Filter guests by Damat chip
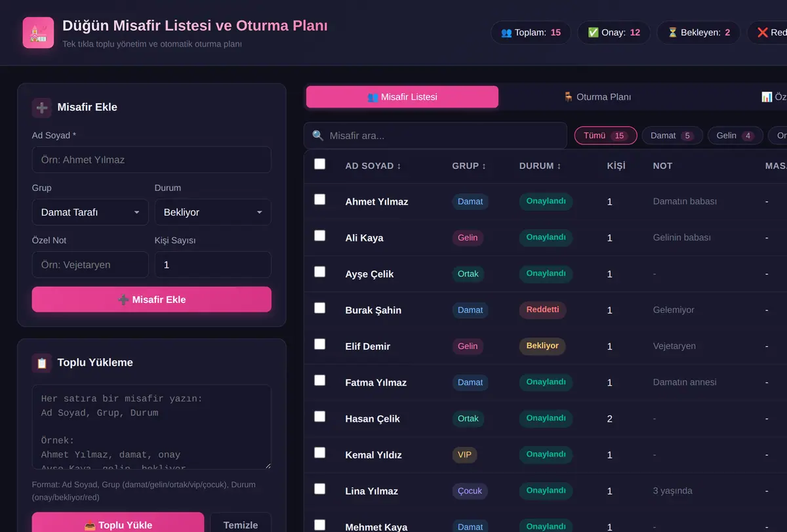Viewport: 787px width, 532px height. (x=672, y=136)
